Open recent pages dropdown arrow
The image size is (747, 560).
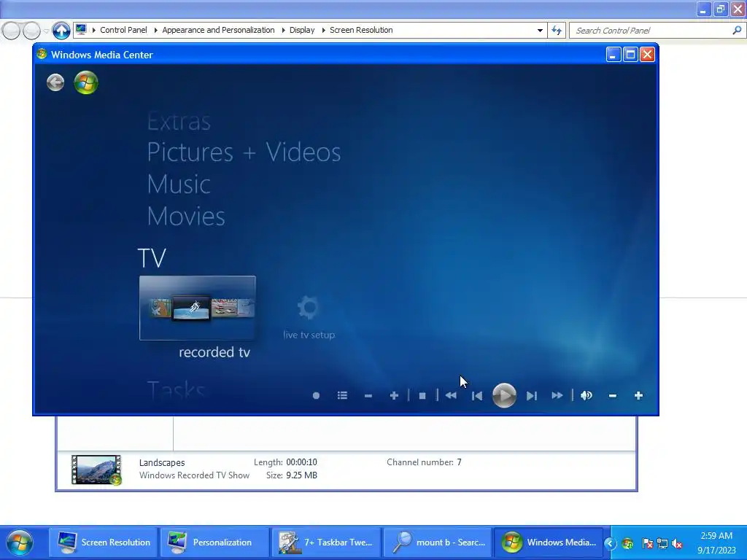coord(46,31)
